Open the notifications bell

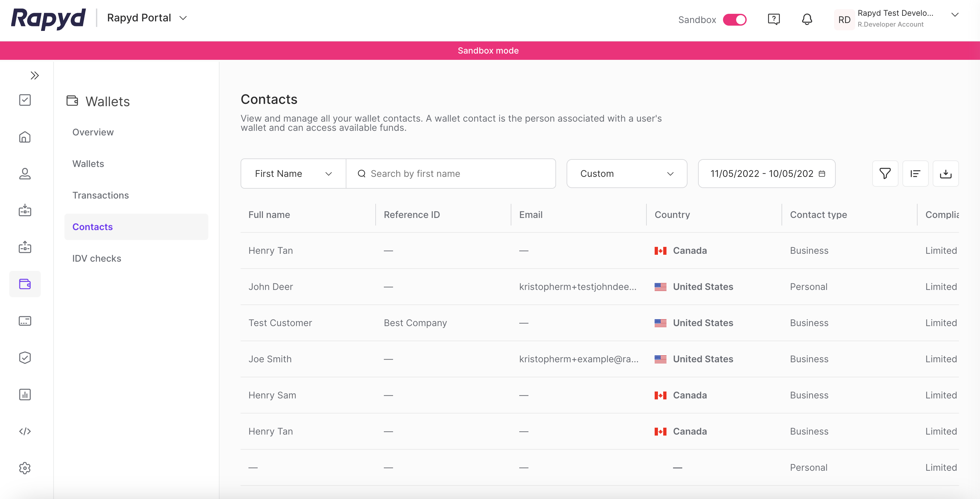pos(806,19)
